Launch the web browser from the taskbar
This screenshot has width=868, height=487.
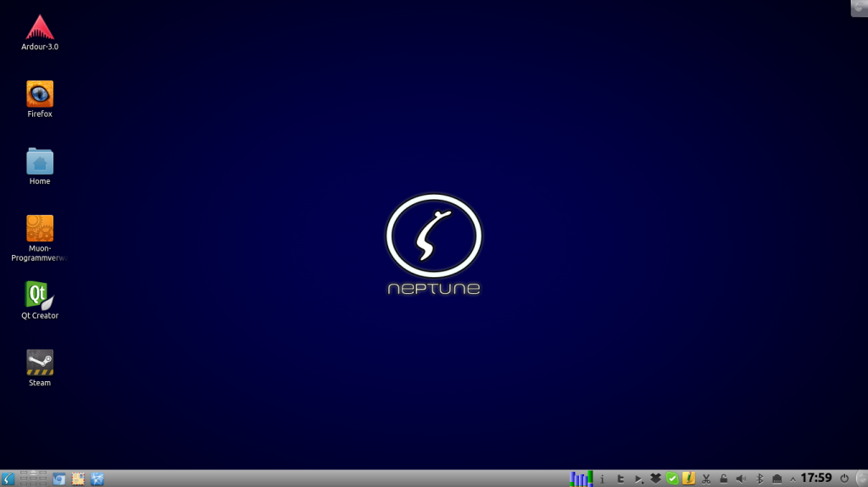pyautogui.click(x=59, y=479)
